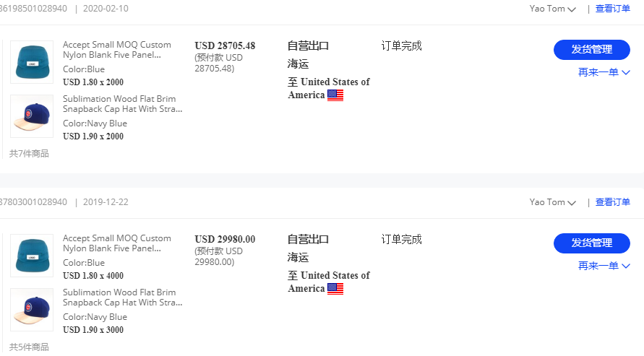644x356 pixels.
Task: Expand 再来一单 chevron in first order
Action: click(x=626, y=72)
